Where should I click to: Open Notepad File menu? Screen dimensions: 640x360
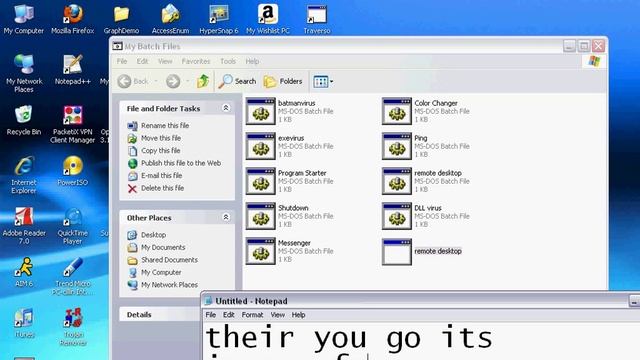tap(211, 315)
